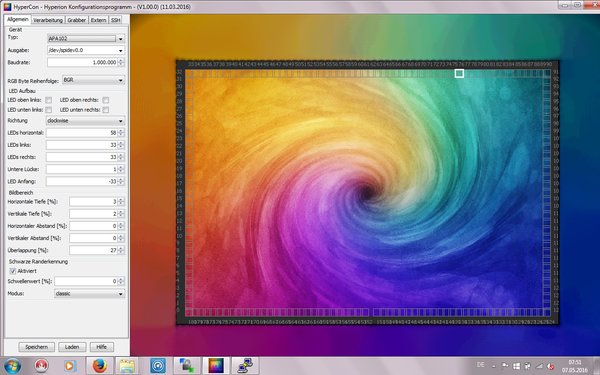This screenshot has width=600, height=375.
Task: Select the white highlighted LED on top edge
Action: (x=459, y=73)
